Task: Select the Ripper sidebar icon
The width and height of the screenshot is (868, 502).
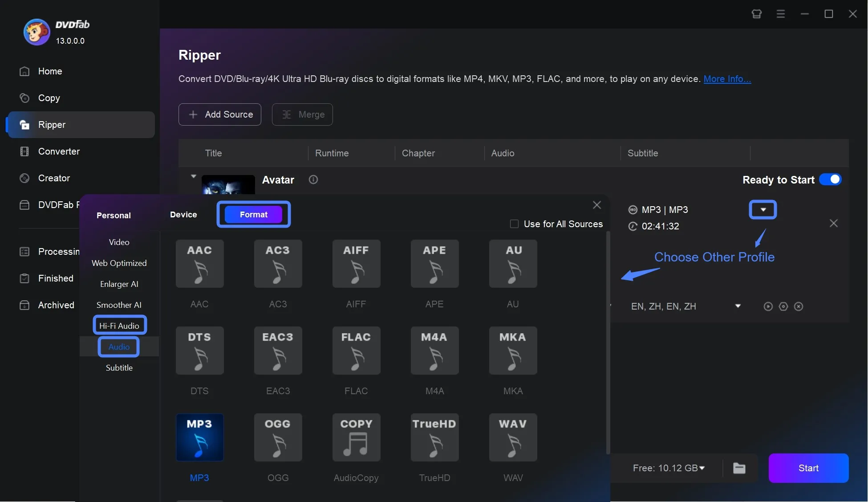Action: [x=24, y=125]
